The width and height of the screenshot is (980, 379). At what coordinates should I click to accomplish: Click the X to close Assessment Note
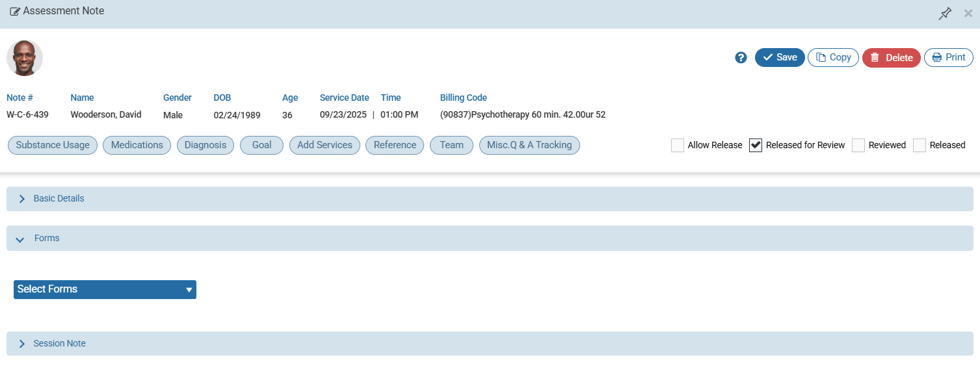click(967, 13)
